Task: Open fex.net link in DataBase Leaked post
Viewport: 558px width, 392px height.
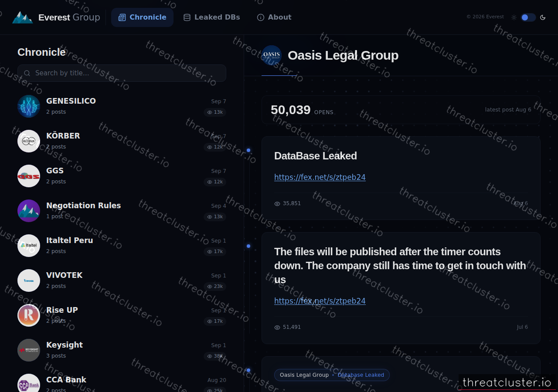Action: tap(320, 177)
